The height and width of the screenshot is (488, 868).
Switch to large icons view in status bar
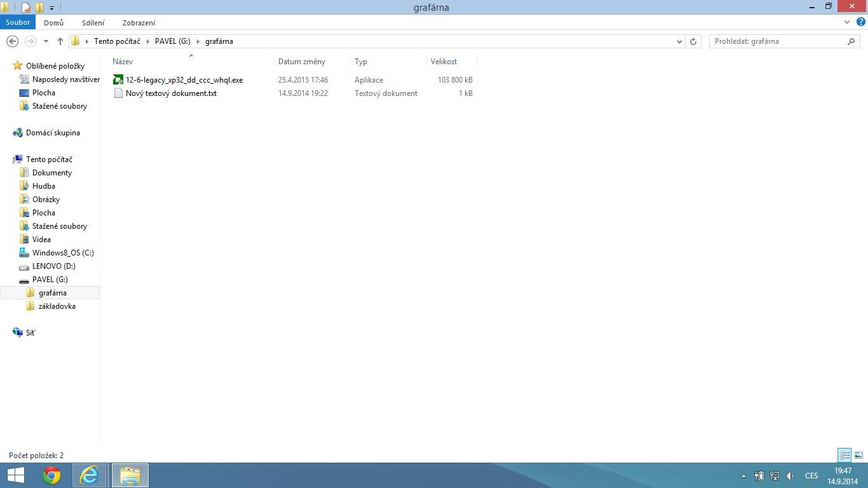(x=858, y=455)
